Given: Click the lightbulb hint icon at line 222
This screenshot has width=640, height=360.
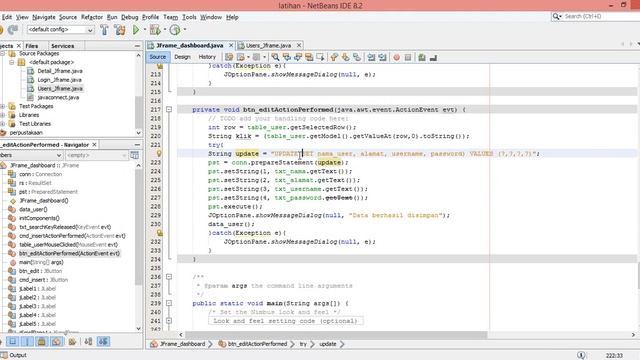Looking at the screenshot, I should 159,153.
